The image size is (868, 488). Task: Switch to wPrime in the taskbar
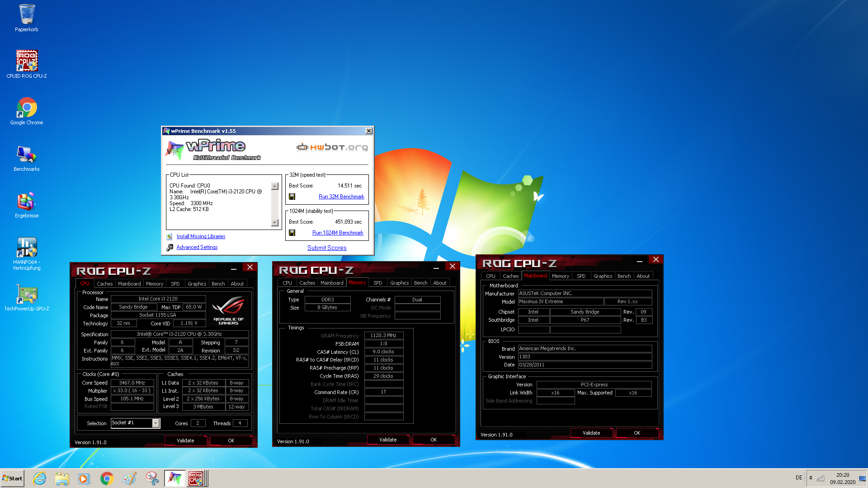click(x=175, y=479)
